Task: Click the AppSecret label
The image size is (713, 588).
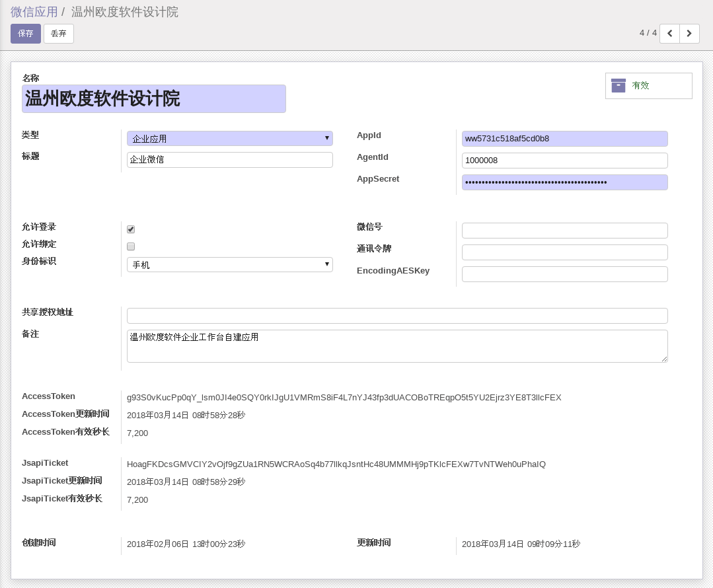Action: [x=378, y=179]
